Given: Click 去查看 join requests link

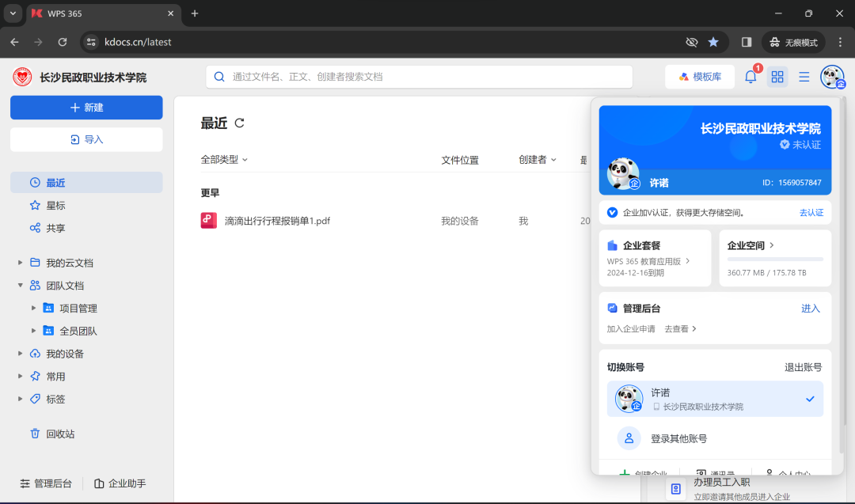Looking at the screenshot, I should coord(680,328).
